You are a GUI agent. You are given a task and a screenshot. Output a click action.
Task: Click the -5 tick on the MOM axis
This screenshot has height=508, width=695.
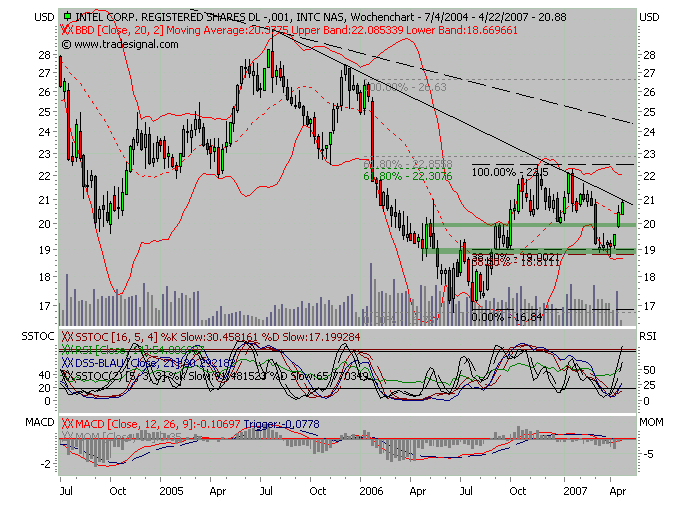648,454
